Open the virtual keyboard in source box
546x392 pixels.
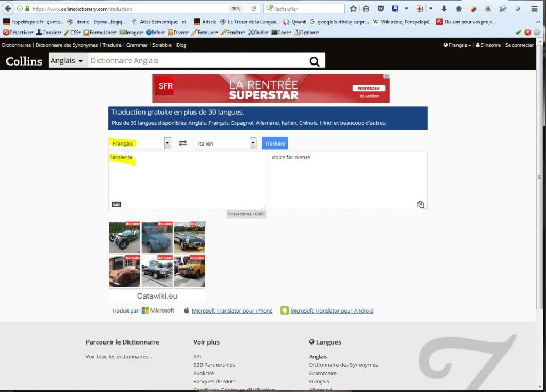[116, 204]
